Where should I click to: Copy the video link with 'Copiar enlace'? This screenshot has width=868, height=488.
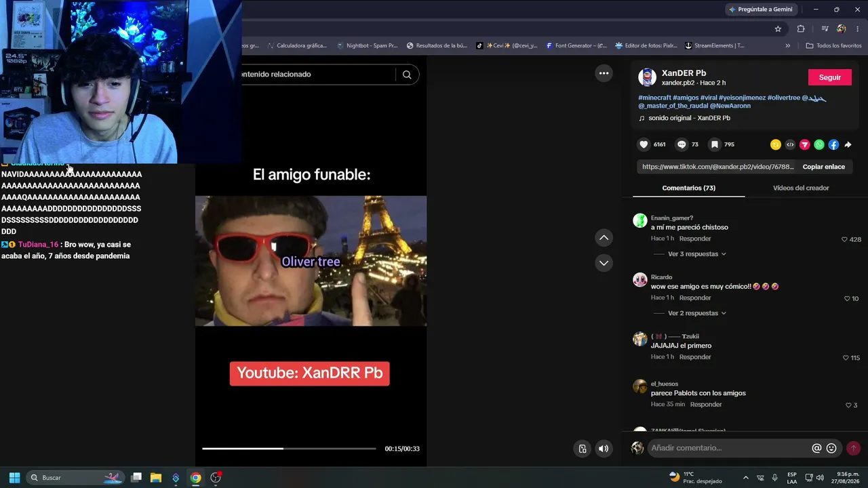point(823,167)
